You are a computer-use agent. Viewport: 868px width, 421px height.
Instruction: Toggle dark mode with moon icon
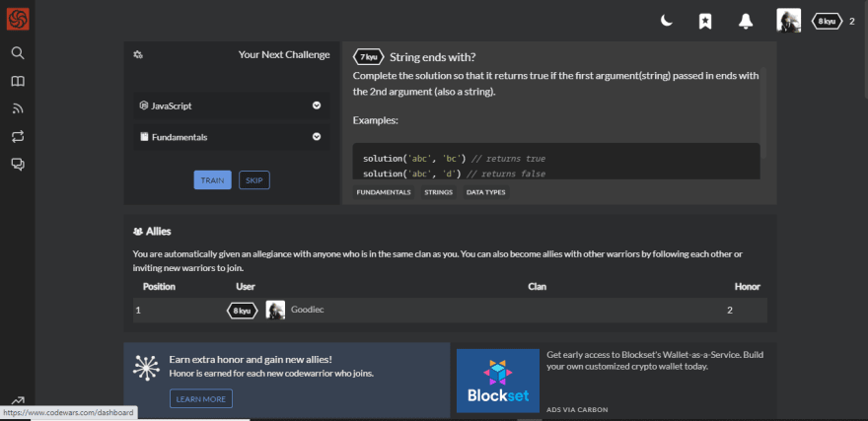(x=667, y=21)
